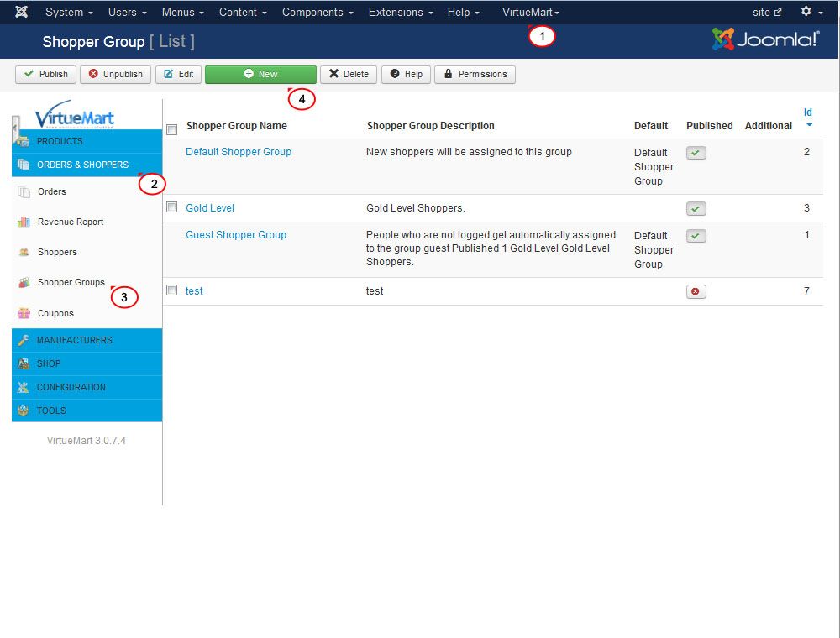Check the select-all checkbox in table header

coord(172,129)
